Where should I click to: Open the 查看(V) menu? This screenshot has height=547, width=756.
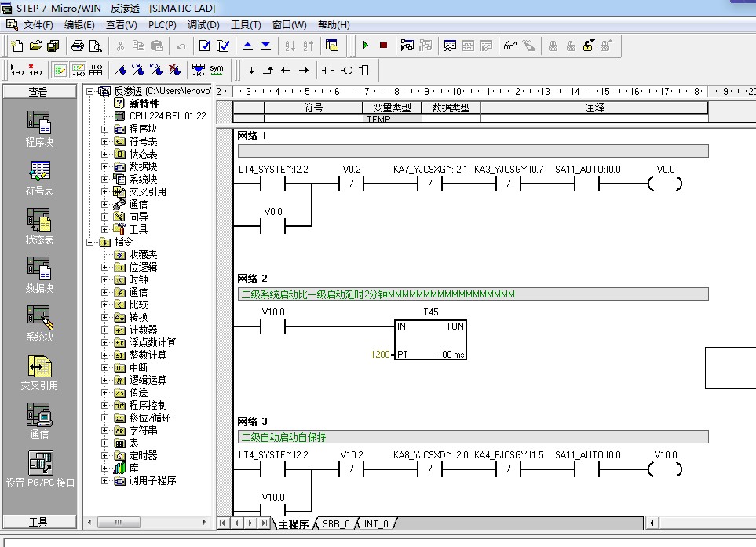pos(122,25)
